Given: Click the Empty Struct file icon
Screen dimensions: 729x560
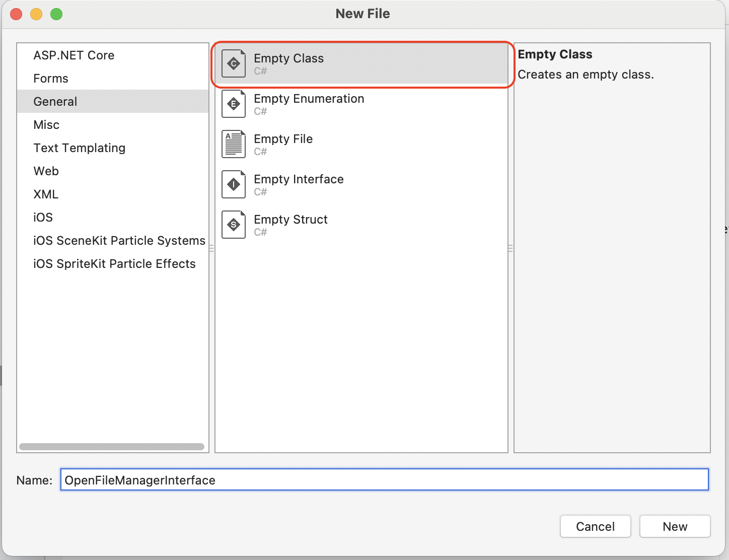Looking at the screenshot, I should click(234, 225).
